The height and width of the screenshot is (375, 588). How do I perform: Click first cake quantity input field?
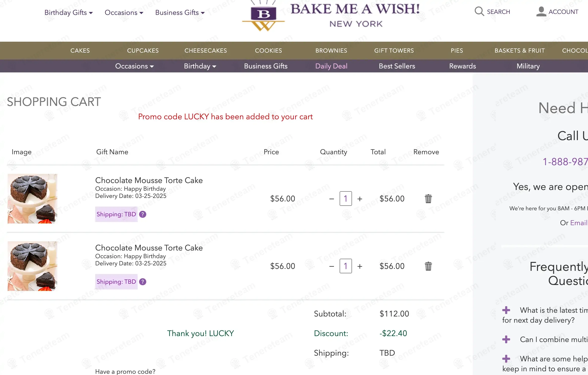click(x=346, y=199)
